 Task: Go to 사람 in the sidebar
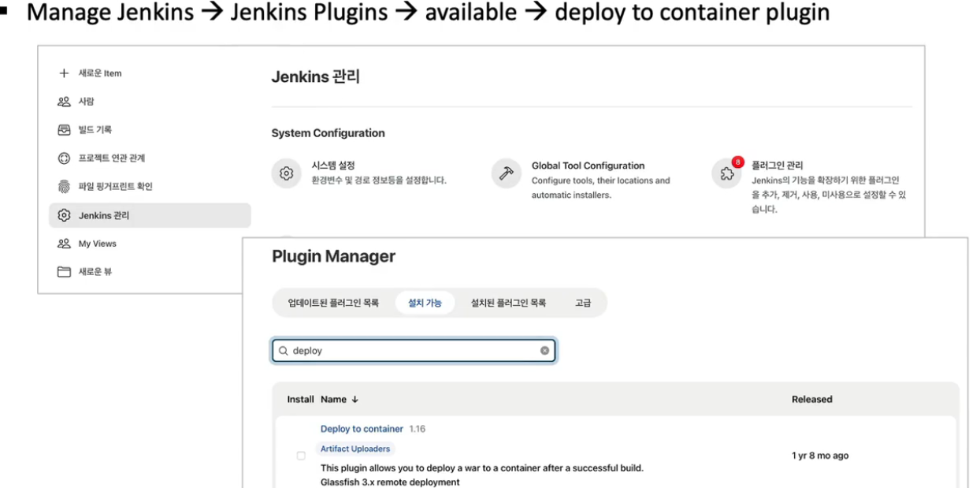click(87, 102)
